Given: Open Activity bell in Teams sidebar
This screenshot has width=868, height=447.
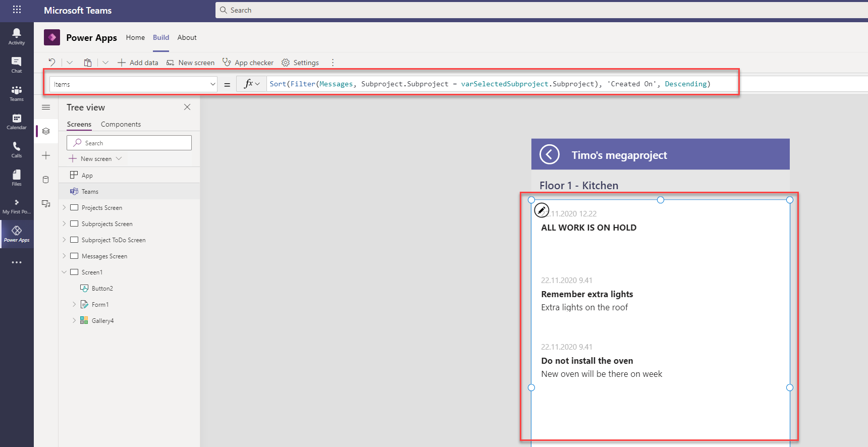Looking at the screenshot, I should point(17,36).
